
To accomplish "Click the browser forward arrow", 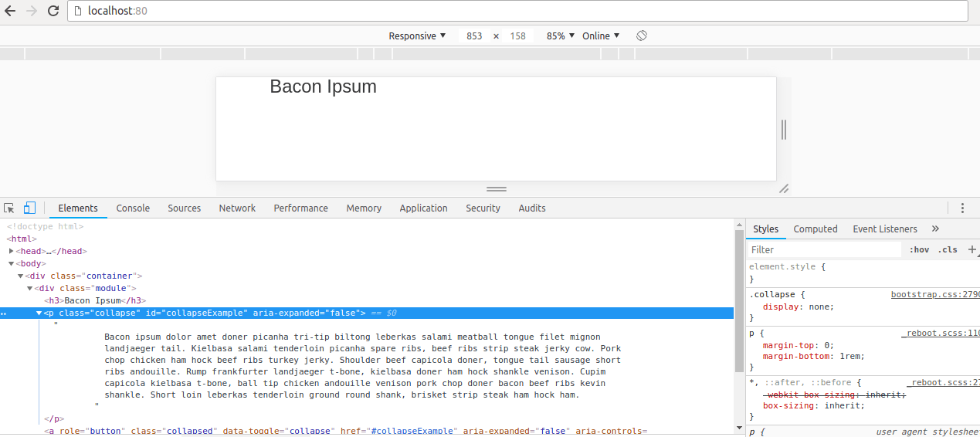I will [32, 11].
